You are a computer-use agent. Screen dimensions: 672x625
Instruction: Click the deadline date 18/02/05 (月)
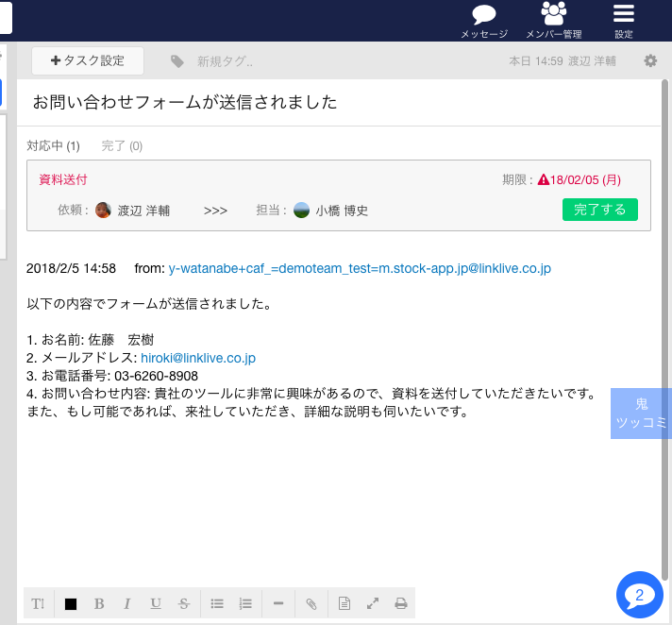pos(585,179)
